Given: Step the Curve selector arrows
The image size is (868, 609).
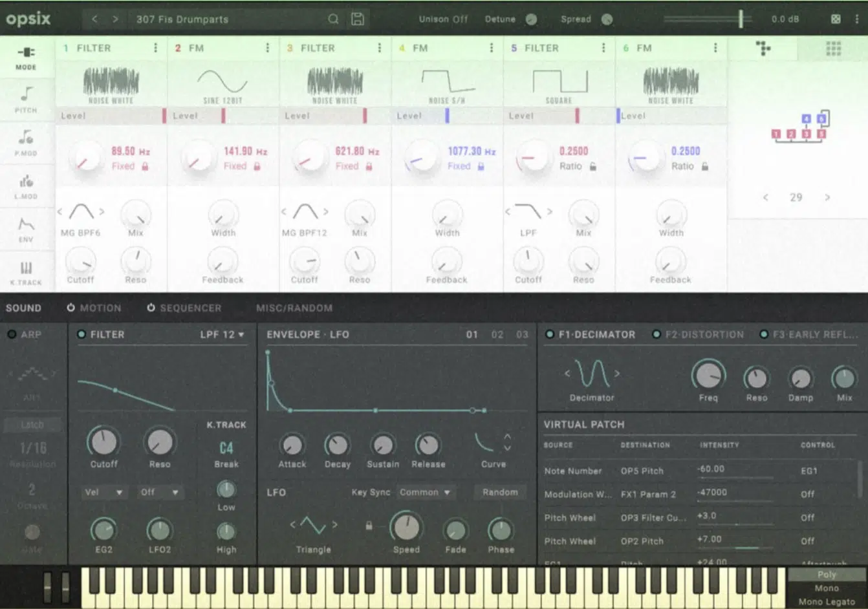Looking at the screenshot, I should (x=507, y=442).
